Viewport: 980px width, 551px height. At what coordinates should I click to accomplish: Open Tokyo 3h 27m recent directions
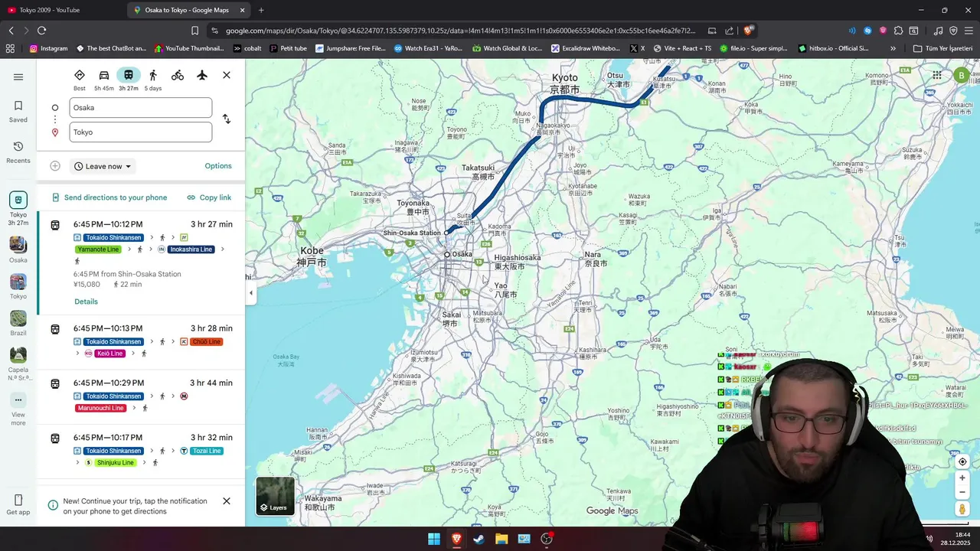tap(18, 209)
